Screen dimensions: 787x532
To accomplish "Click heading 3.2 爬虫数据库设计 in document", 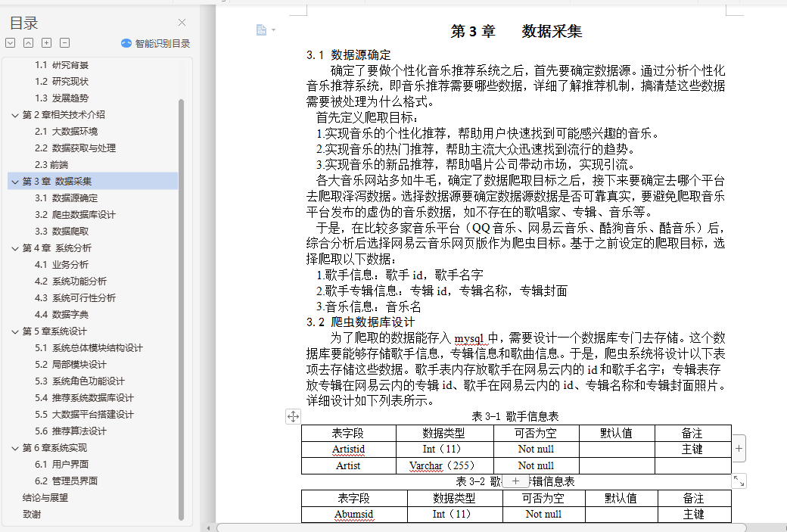I will pos(360,322).
